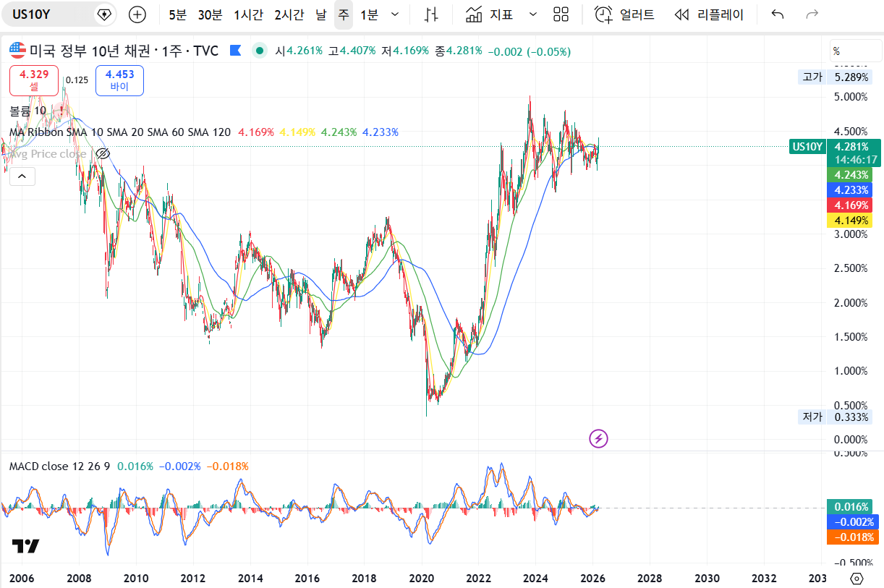The image size is (884, 588).
Task: Click the green market status dot
Action: pyautogui.click(x=260, y=51)
